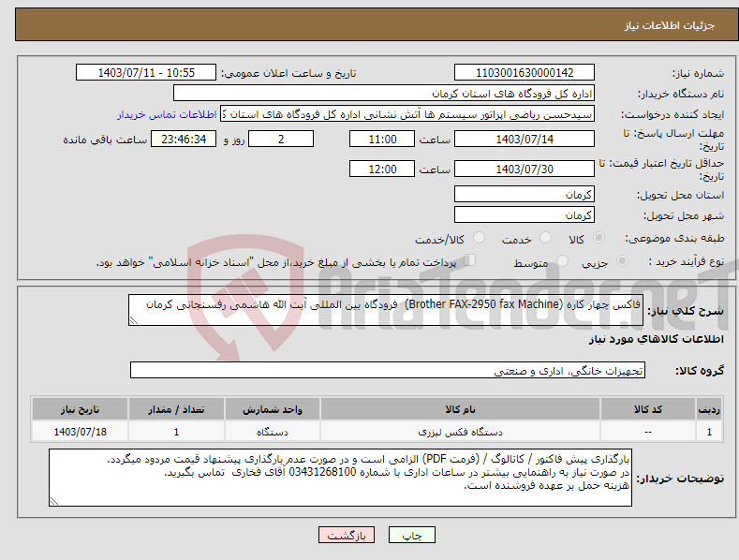Click the buyer notes text area
This screenshot has width=739, height=560.
[340, 478]
